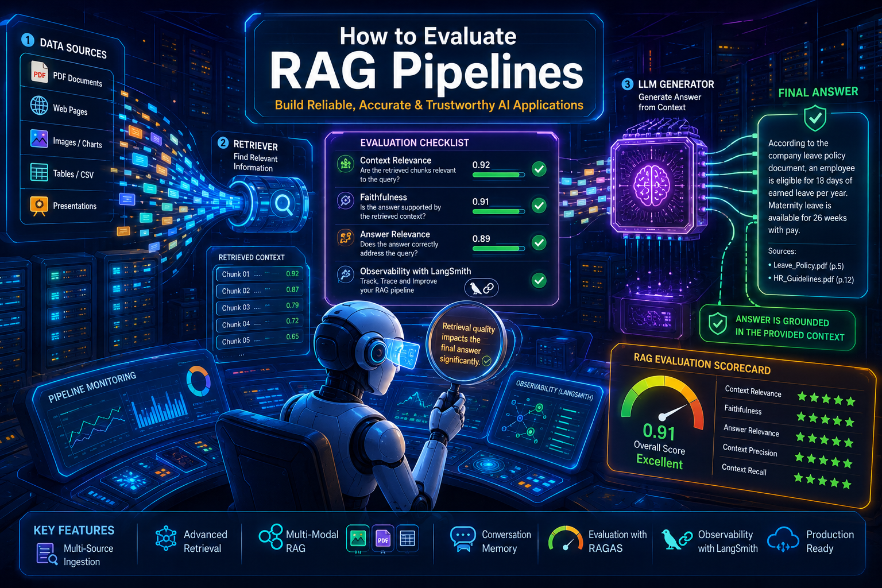Click the green image file icon in footer
The height and width of the screenshot is (588, 882).
358,539
